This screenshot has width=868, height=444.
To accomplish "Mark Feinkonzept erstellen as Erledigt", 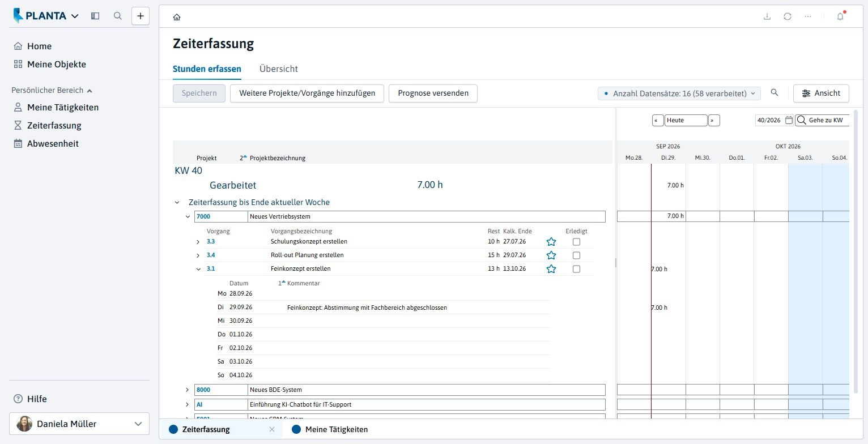I will click(x=576, y=269).
